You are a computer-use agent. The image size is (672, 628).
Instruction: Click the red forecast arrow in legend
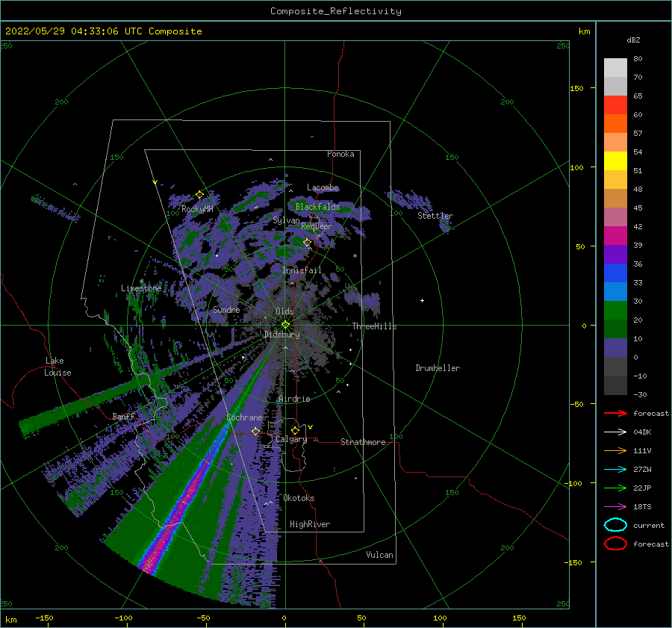click(x=615, y=413)
